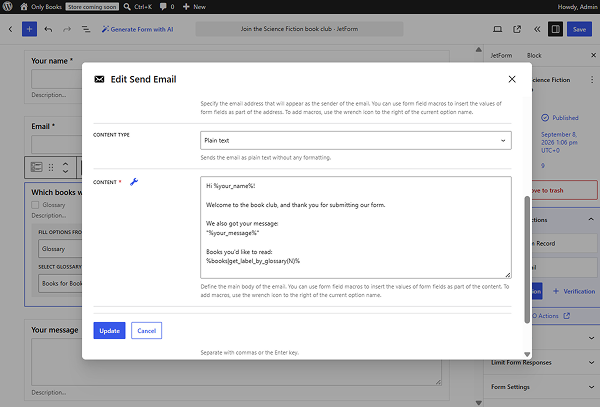Cancel the Send Email edits
The image size is (600, 407).
point(147,330)
